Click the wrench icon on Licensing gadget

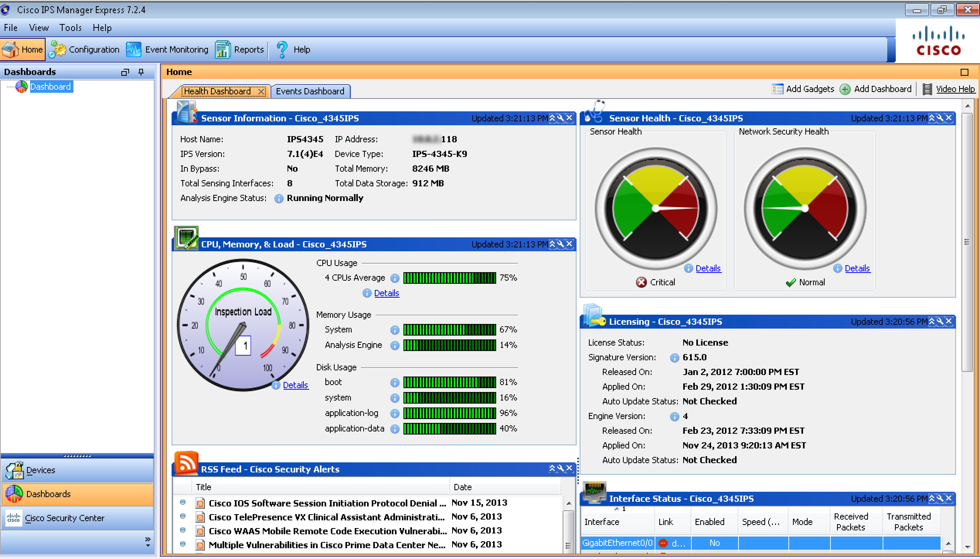(x=940, y=321)
